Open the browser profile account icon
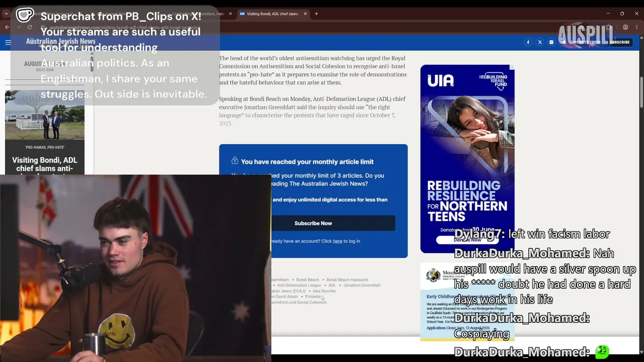The image size is (644, 362). coord(625,27)
